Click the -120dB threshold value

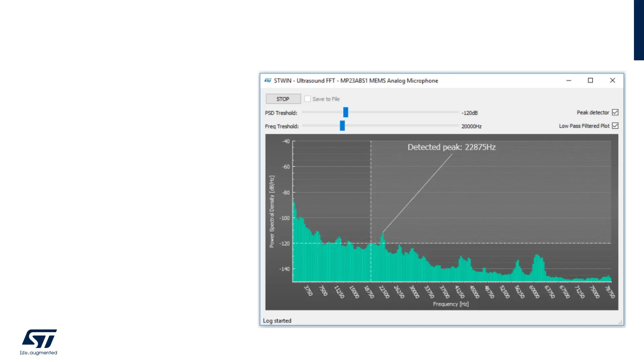point(470,113)
